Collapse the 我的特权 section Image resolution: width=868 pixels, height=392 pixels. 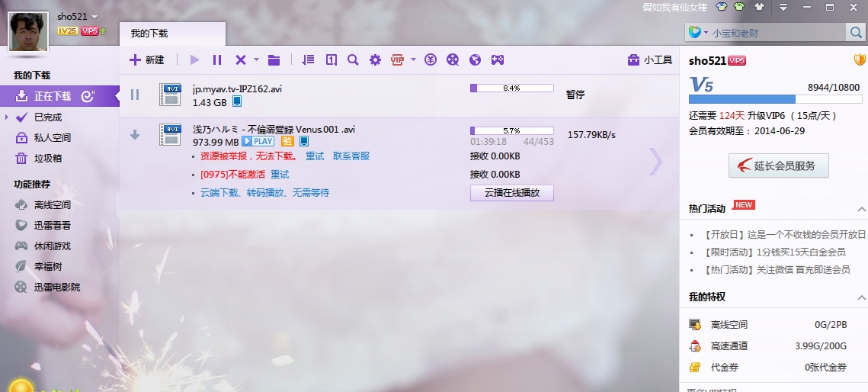(x=861, y=298)
